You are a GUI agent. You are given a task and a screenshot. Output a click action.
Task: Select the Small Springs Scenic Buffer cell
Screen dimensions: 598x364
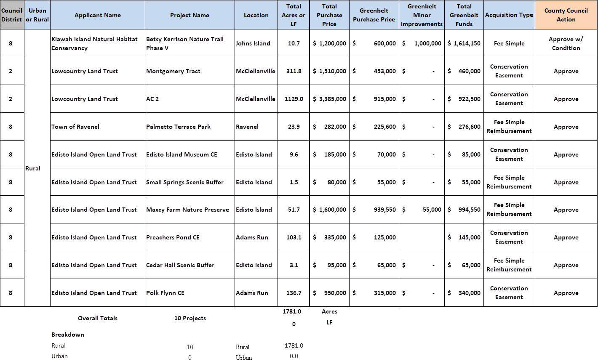pos(184,182)
